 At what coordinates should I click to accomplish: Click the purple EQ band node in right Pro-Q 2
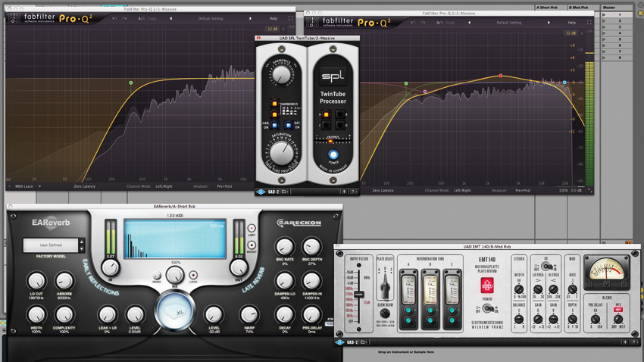point(425,92)
